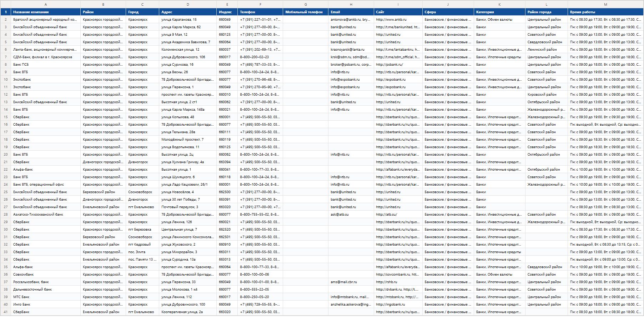This screenshot has height=322, width=644.
Task: Select the 'Совкомбанк' company cell
Action: [x=46, y=275]
